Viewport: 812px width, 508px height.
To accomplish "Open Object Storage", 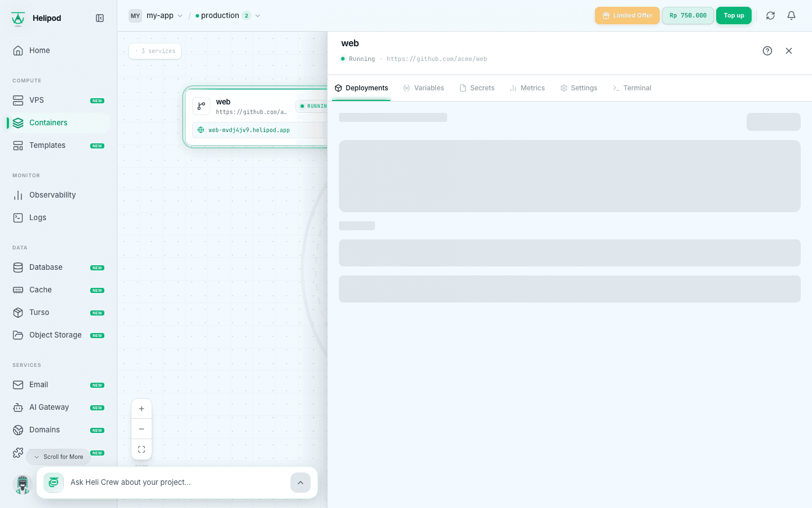I will (58, 335).
